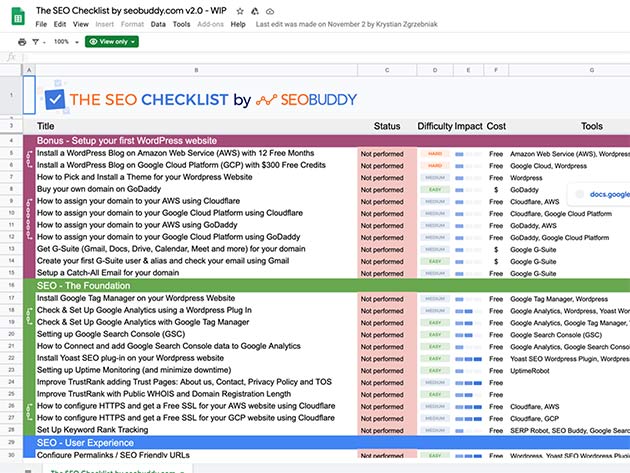Click 'SEO - The Foundation' section row

click(326, 286)
